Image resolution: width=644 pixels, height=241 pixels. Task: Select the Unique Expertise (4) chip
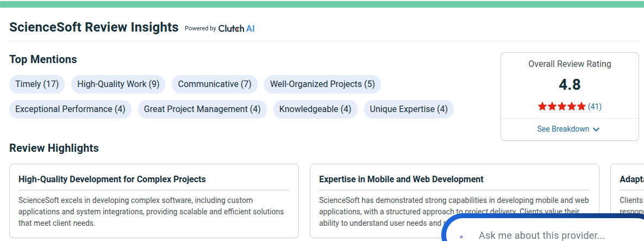pyautogui.click(x=409, y=109)
